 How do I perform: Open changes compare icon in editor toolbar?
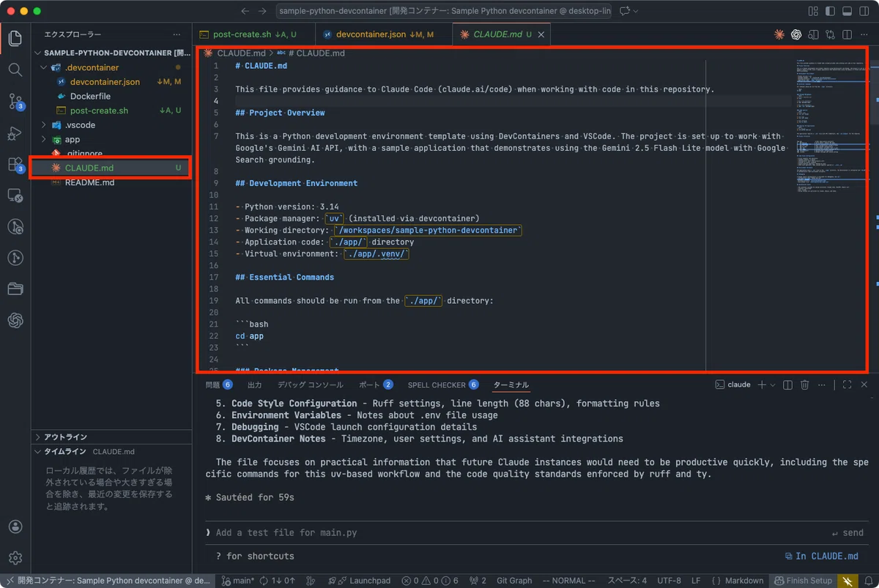pyautogui.click(x=830, y=34)
